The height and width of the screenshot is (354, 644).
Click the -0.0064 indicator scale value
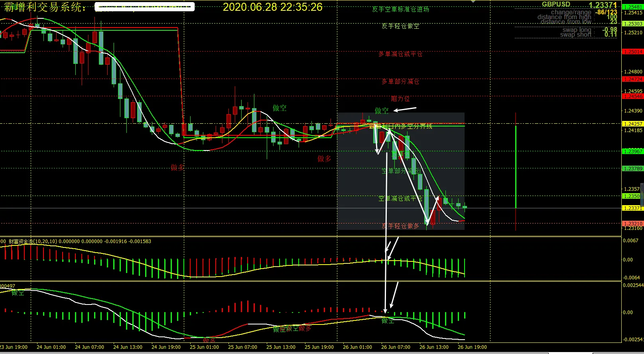click(x=631, y=278)
